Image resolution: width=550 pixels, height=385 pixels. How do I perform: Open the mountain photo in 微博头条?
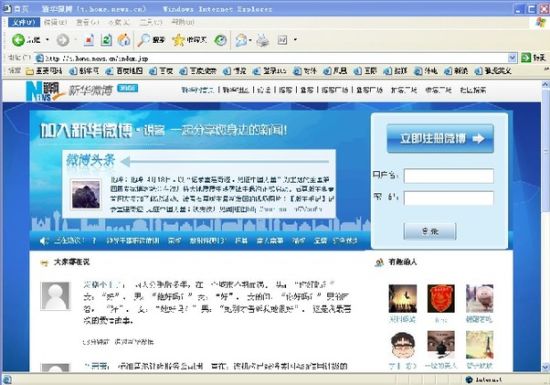[86, 195]
